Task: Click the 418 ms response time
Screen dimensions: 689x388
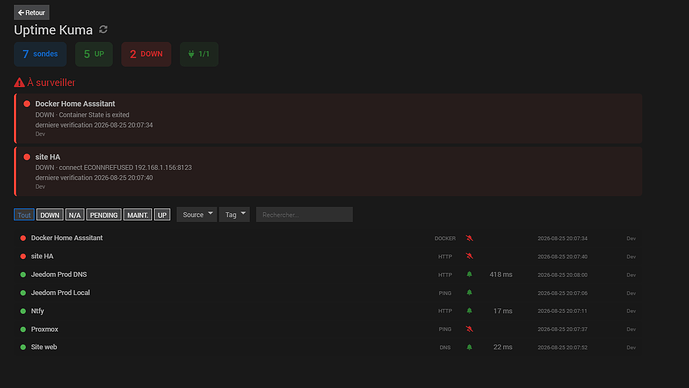Action: point(501,275)
